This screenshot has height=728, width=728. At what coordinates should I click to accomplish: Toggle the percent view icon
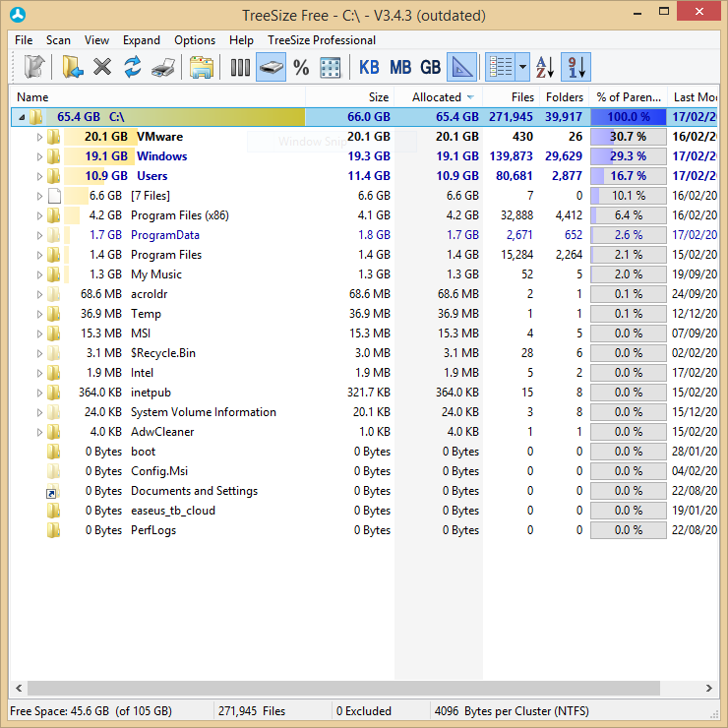tap(301, 67)
